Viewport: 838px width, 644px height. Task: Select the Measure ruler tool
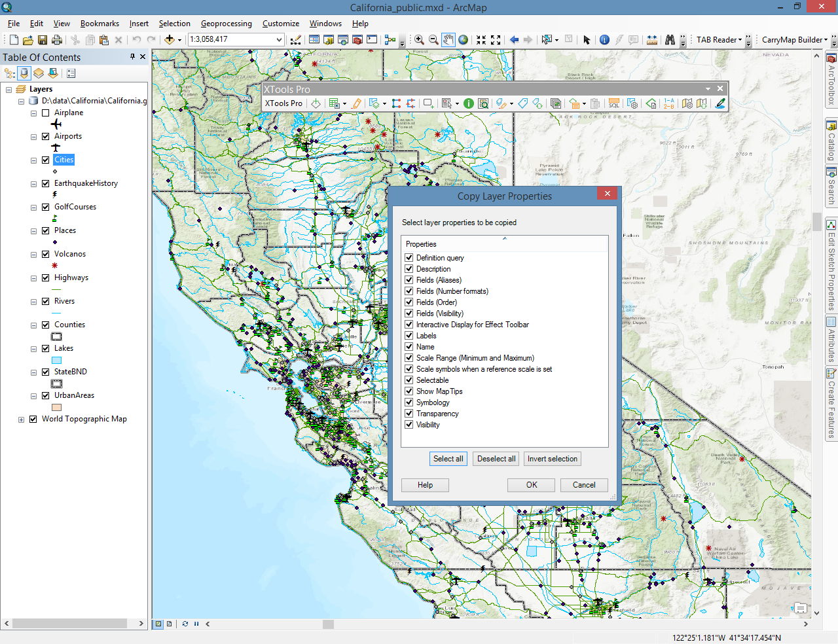coord(652,40)
